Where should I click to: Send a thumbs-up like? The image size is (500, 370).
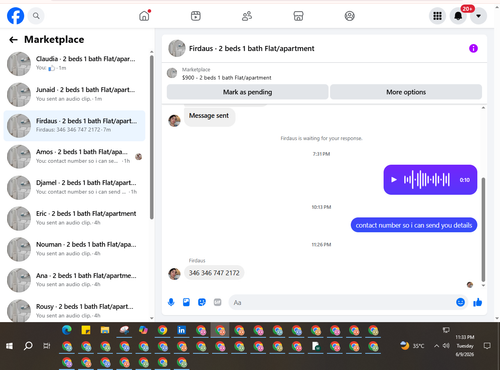pyautogui.click(x=478, y=302)
